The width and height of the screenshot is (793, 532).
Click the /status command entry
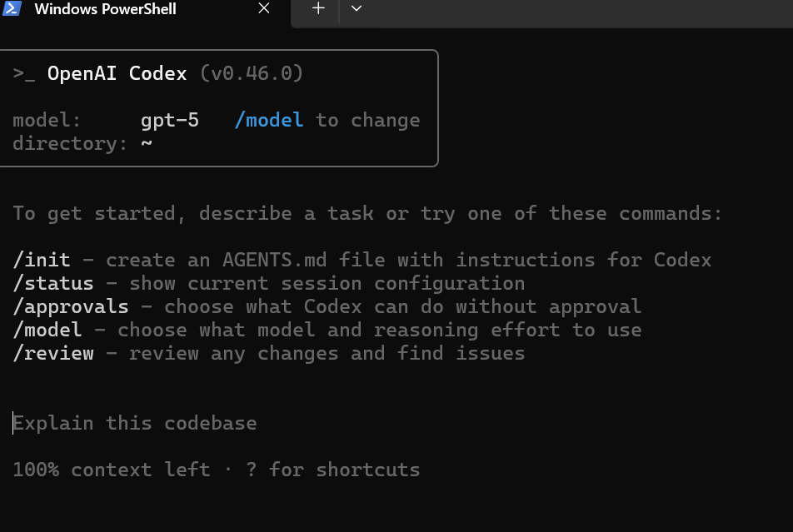pos(52,283)
